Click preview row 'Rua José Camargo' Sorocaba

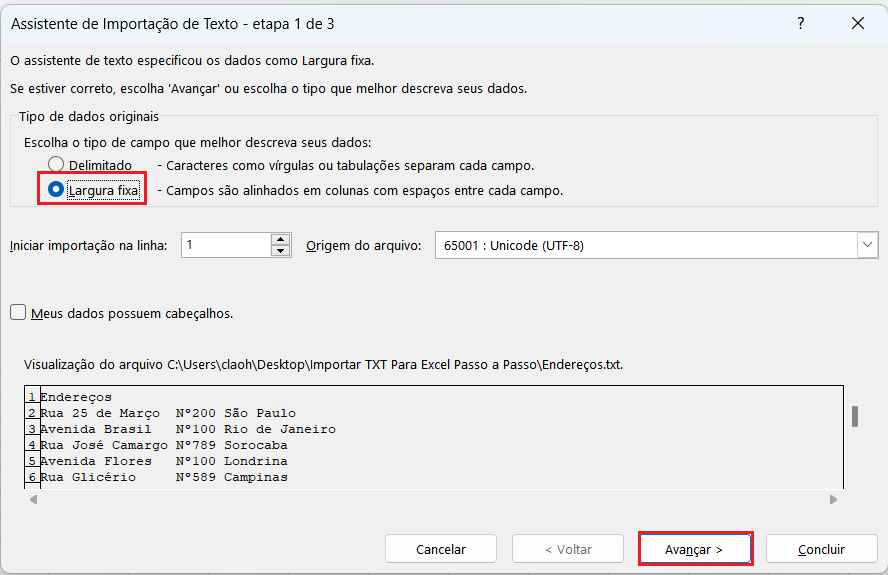coord(163,445)
